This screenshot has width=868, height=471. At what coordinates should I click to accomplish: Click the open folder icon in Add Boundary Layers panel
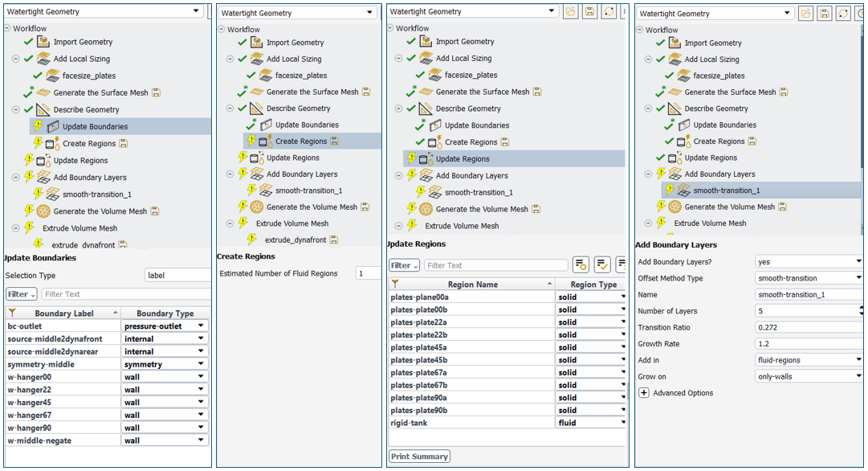tap(806, 14)
